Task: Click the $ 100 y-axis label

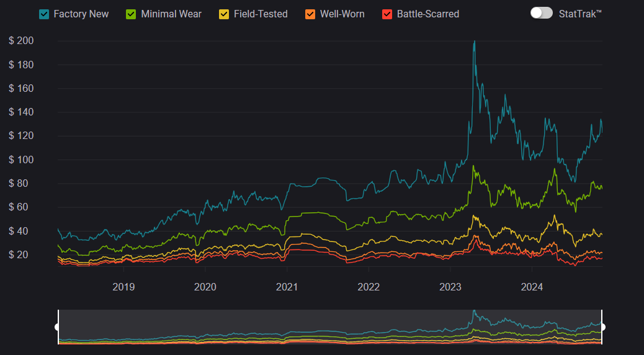Action: click(21, 160)
